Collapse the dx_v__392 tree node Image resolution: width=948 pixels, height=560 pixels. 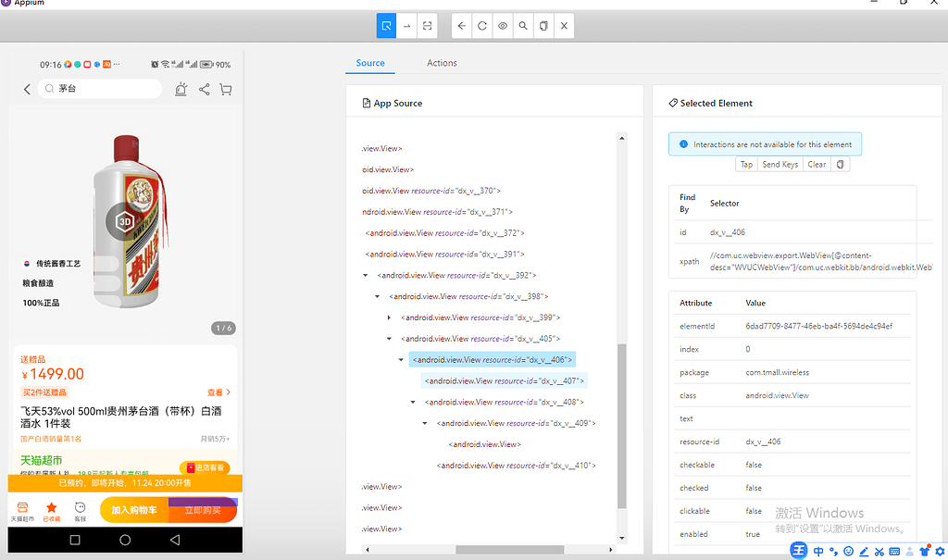(x=364, y=274)
